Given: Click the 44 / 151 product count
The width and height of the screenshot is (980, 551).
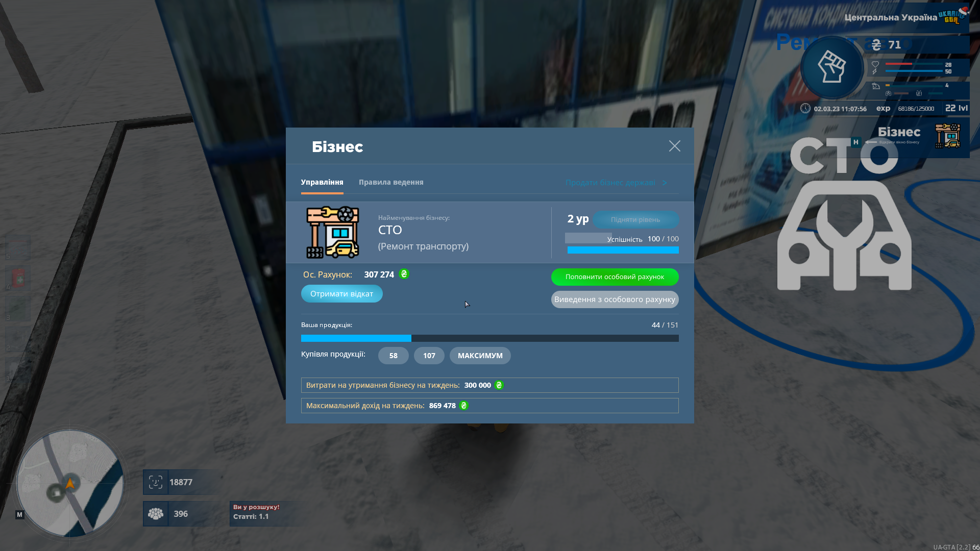Looking at the screenshot, I should tap(665, 325).
